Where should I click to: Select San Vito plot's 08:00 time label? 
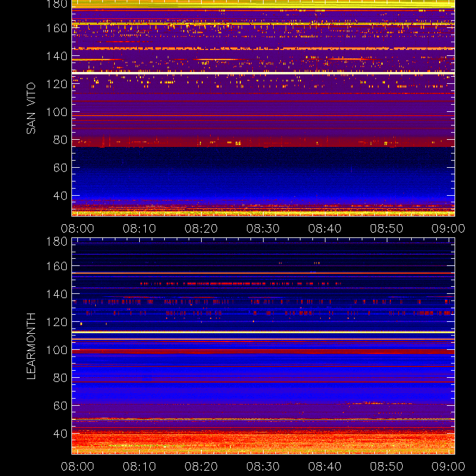[x=77, y=228]
